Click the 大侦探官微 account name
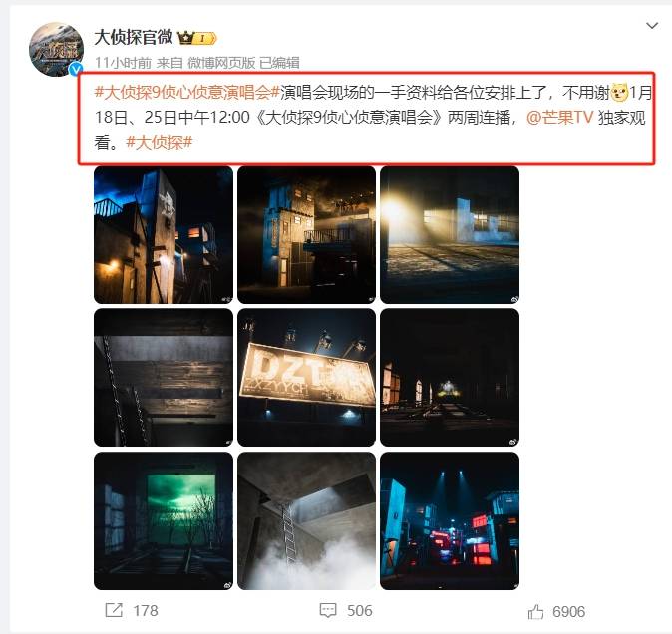 (134, 37)
